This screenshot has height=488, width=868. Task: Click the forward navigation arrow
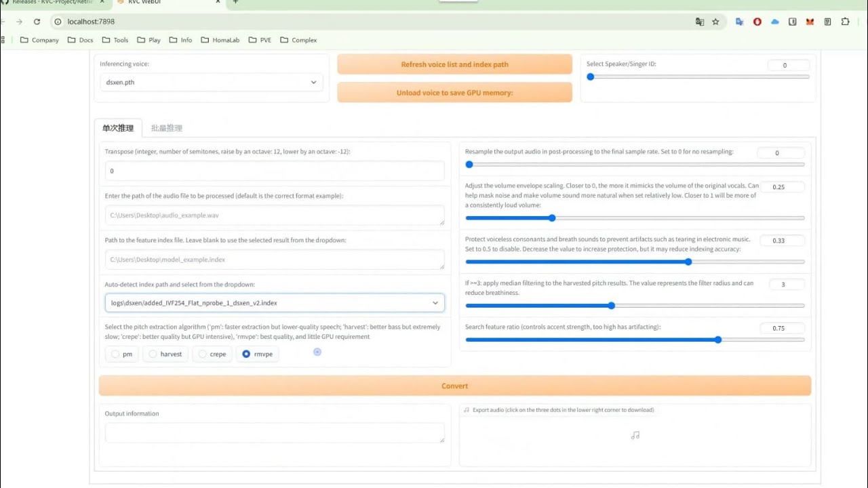(x=19, y=22)
